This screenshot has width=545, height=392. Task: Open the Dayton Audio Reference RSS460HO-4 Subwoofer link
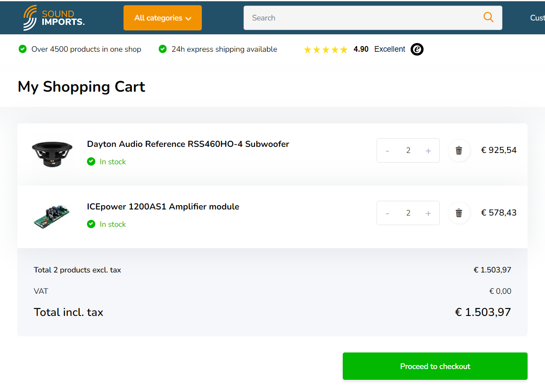point(188,144)
